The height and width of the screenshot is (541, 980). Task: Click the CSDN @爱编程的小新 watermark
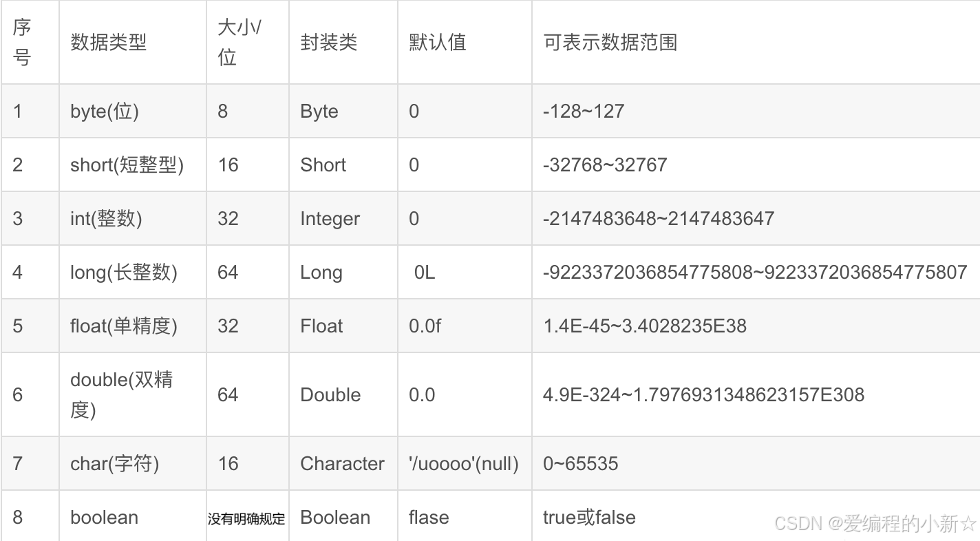[875, 524]
